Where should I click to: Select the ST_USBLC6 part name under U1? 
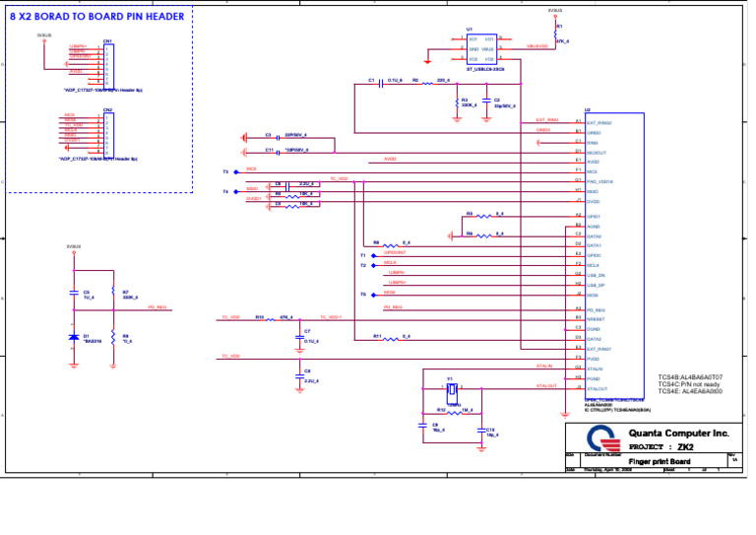coord(485,70)
